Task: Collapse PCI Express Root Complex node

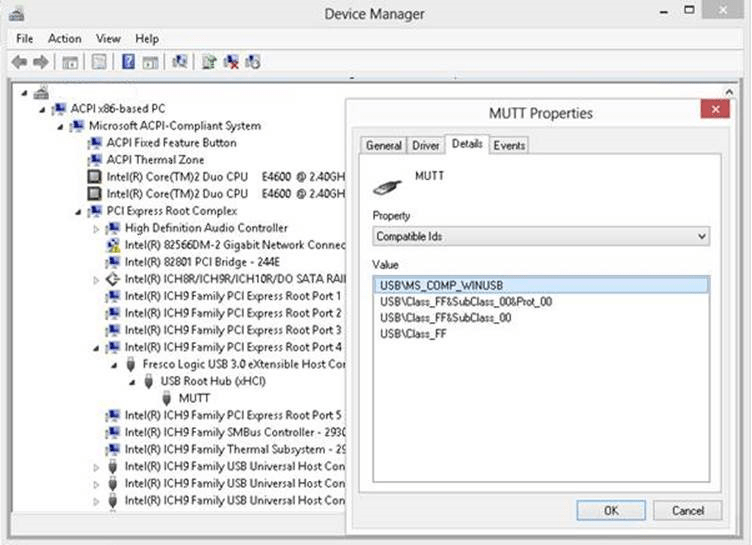Action: (78, 212)
